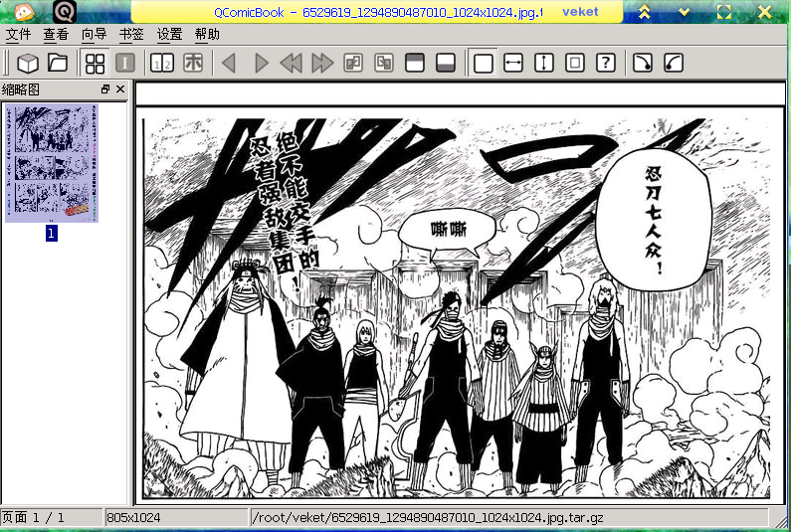Select fit-height view mode
Viewport: 791px width, 532px height.
pos(544,63)
